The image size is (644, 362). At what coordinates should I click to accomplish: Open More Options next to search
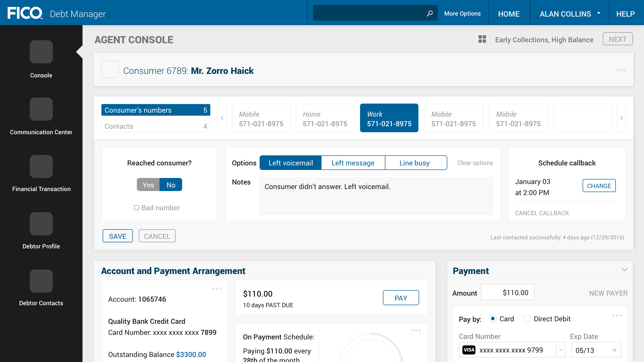[x=462, y=14]
